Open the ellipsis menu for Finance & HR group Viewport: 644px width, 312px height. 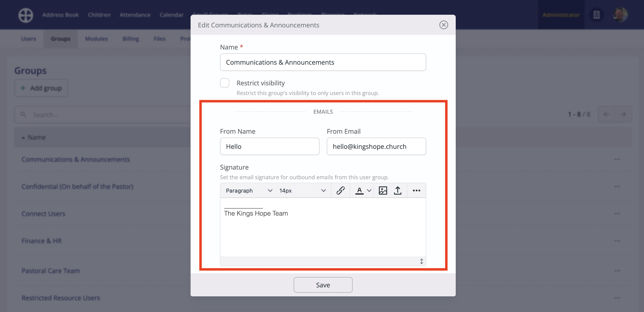pyautogui.click(x=617, y=241)
